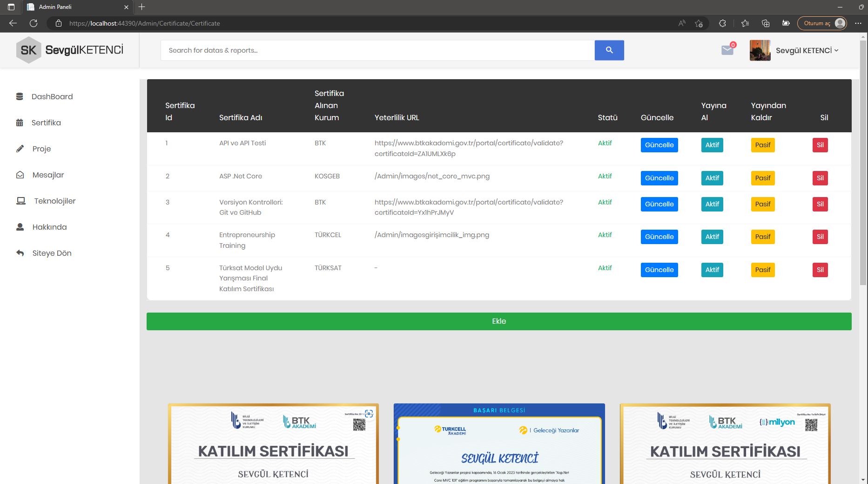
Task: Click the Teknolojiler laptop icon in sidebar
Action: point(21,201)
